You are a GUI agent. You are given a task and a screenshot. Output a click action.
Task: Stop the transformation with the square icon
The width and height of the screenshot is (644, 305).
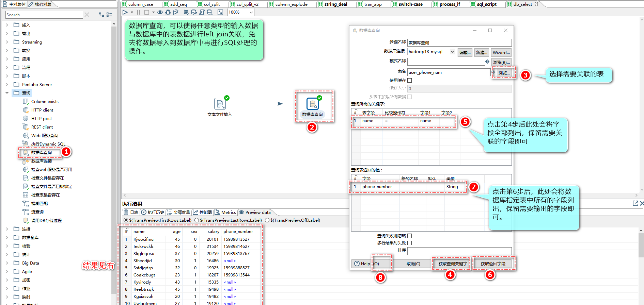tap(147, 12)
